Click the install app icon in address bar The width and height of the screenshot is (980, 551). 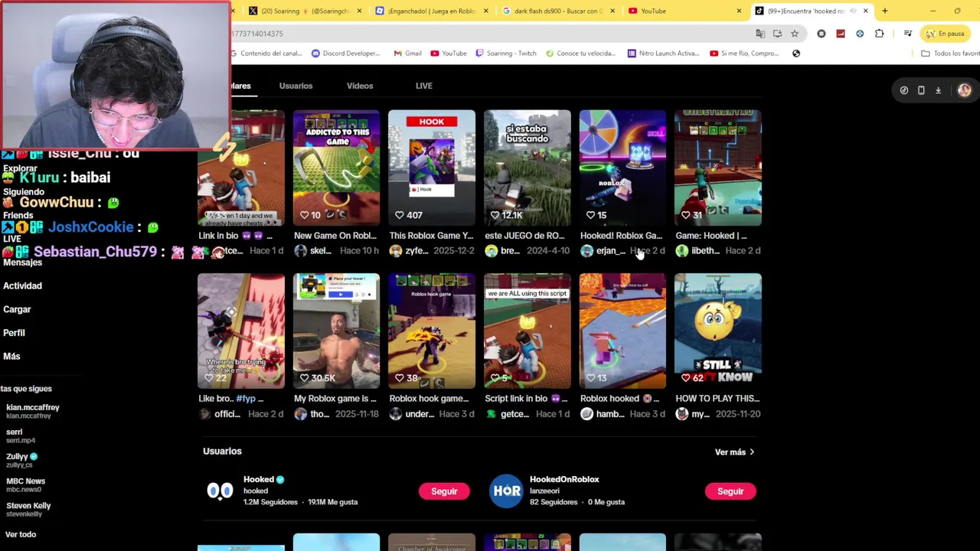[x=777, y=34]
